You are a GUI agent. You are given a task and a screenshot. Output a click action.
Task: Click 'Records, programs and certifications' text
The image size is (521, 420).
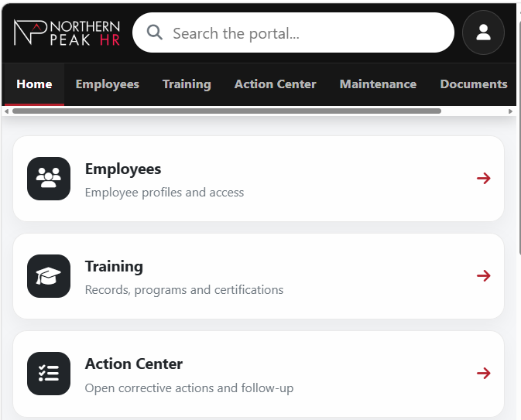tap(184, 290)
